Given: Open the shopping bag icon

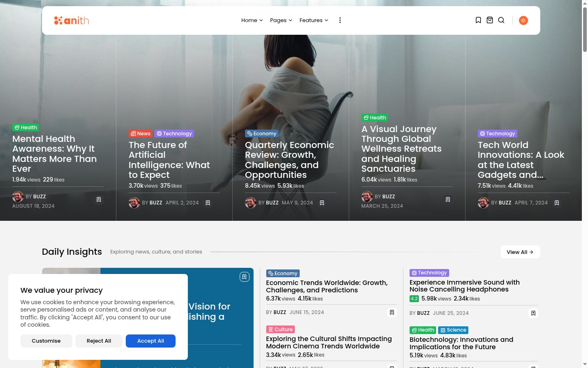Looking at the screenshot, I should [x=490, y=20].
